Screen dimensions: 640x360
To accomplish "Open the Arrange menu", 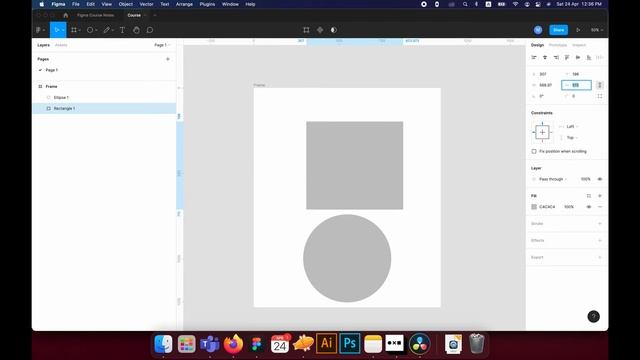I will [184, 4].
